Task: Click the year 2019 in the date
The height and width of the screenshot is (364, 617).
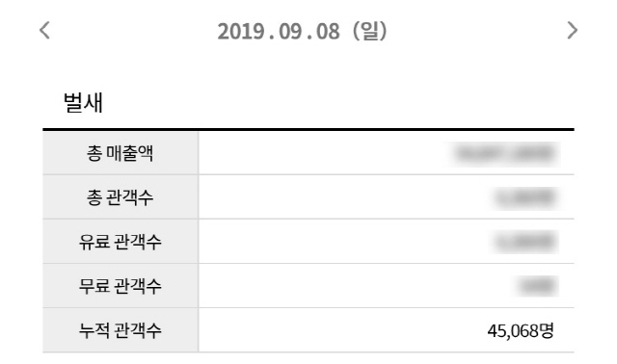Action: (241, 32)
